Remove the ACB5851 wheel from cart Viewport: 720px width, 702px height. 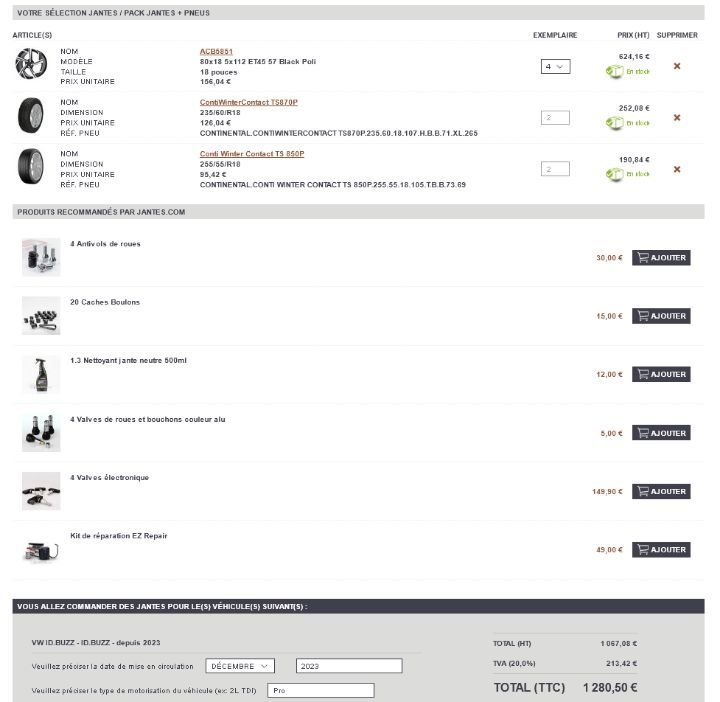(x=677, y=66)
